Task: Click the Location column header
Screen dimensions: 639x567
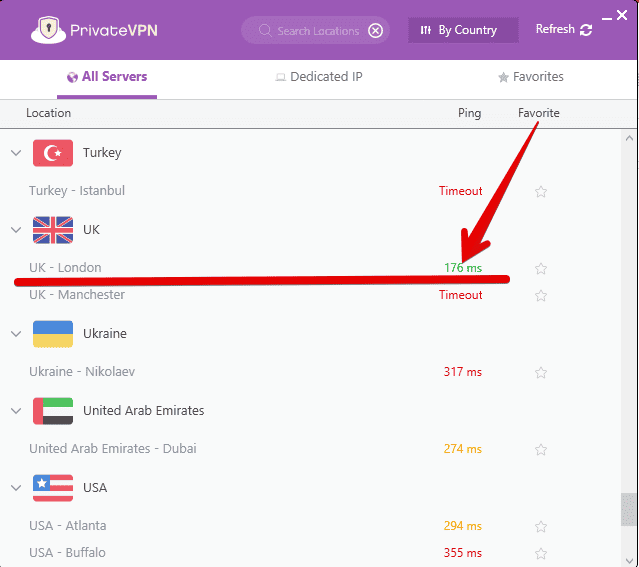Action: (48, 113)
